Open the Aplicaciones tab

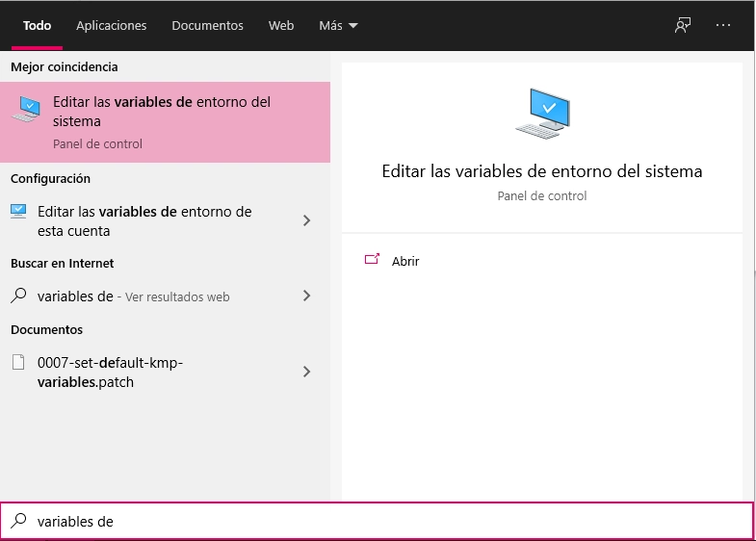tap(112, 26)
